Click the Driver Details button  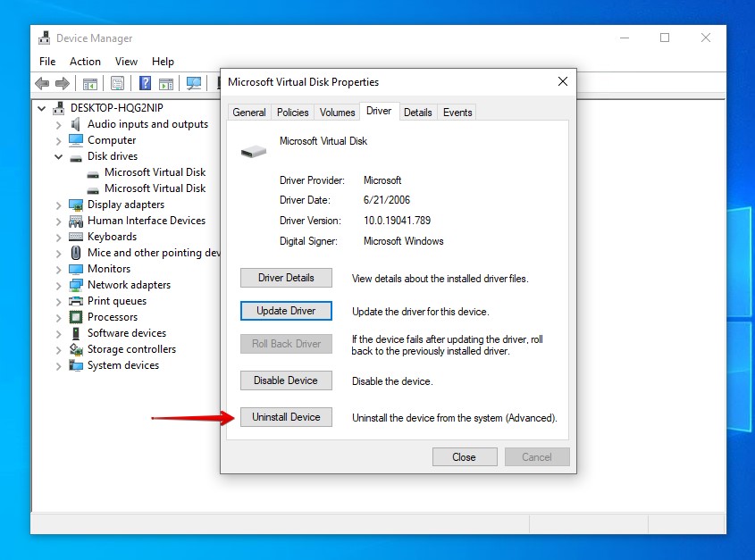pyautogui.click(x=286, y=278)
